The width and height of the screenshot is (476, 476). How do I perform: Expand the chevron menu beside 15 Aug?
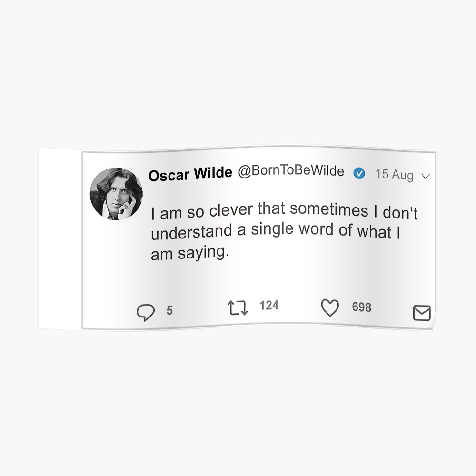coord(426,176)
